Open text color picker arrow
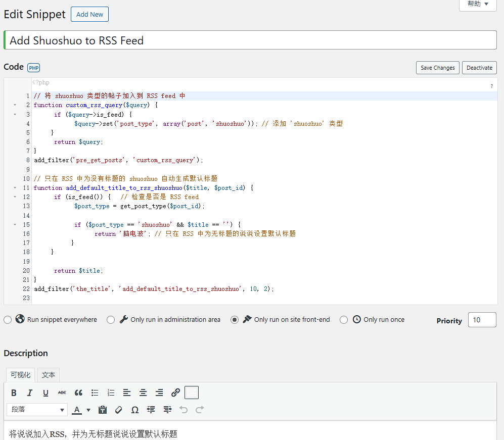504x440 pixels. (x=88, y=410)
